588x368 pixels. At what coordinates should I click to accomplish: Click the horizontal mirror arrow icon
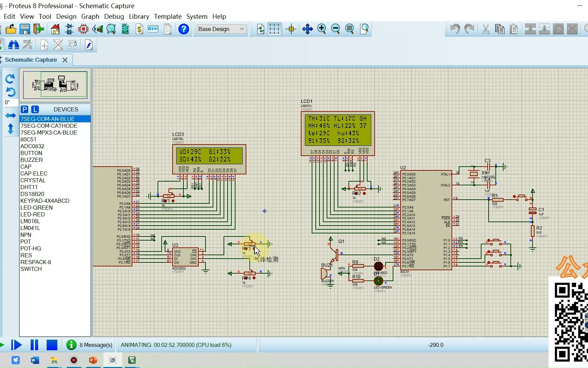click(x=10, y=116)
